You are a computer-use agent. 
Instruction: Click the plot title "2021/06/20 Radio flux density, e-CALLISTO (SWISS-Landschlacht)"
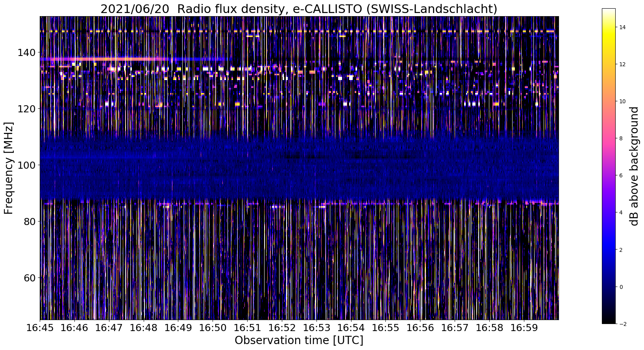click(299, 9)
